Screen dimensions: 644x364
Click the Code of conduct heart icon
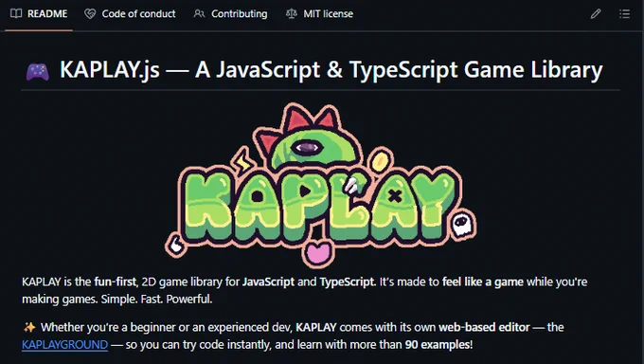point(90,14)
